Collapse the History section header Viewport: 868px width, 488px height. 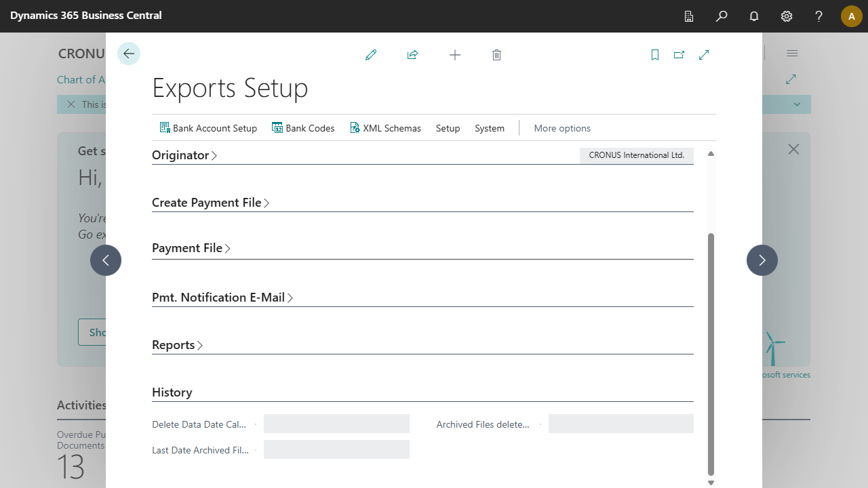172,392
